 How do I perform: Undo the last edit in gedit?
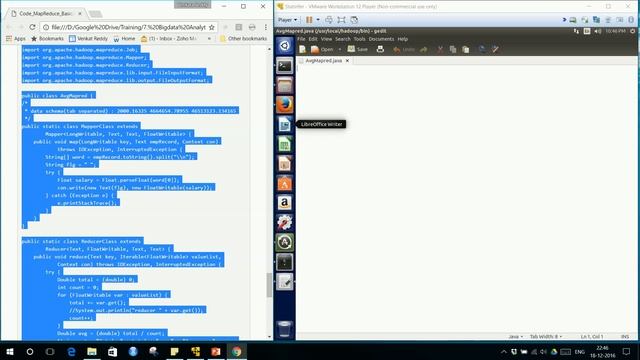pos(403,49)
